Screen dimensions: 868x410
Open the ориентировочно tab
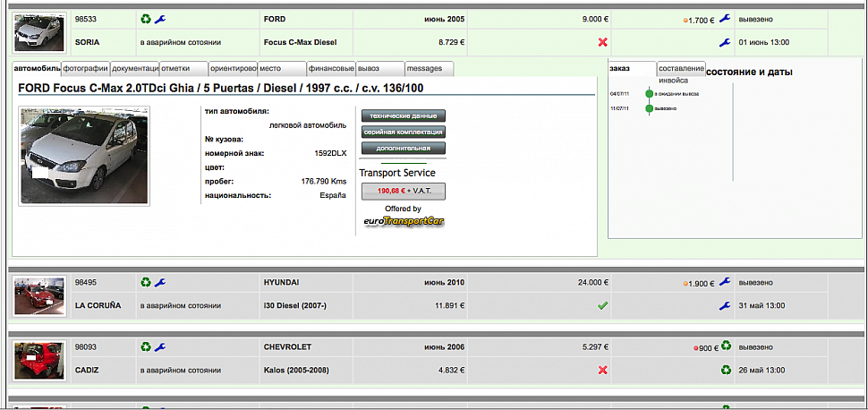233,69
